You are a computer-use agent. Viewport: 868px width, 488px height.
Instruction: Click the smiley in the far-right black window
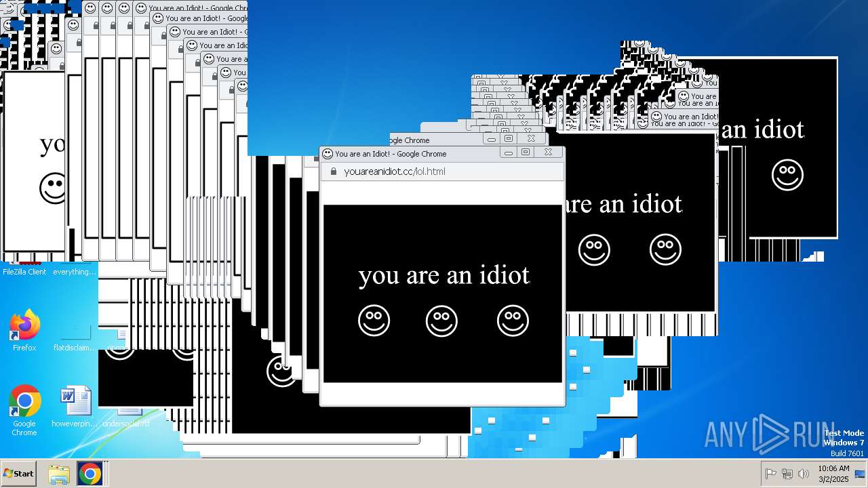787,175
